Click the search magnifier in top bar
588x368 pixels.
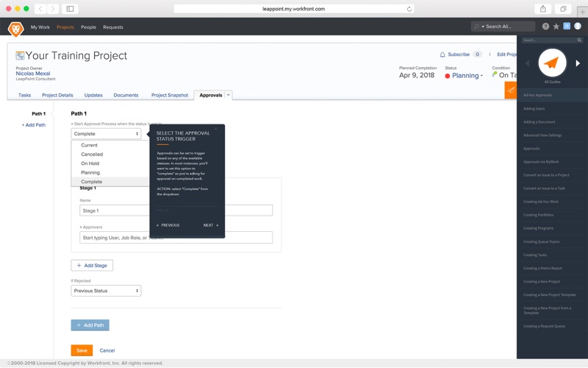476,26
